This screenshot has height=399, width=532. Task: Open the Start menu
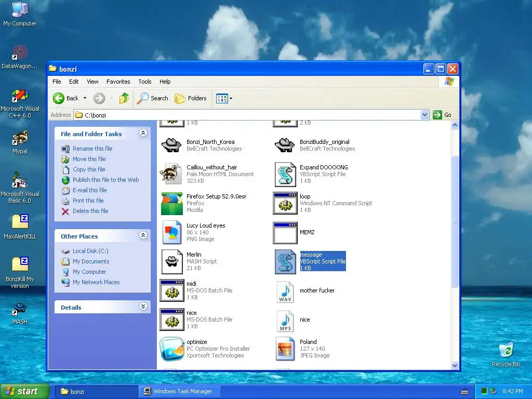tap(25, 392)
